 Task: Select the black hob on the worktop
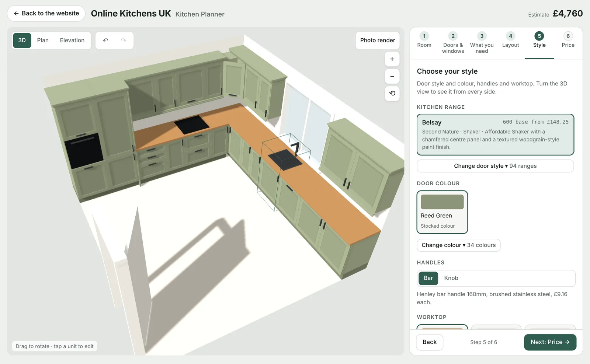191,124
